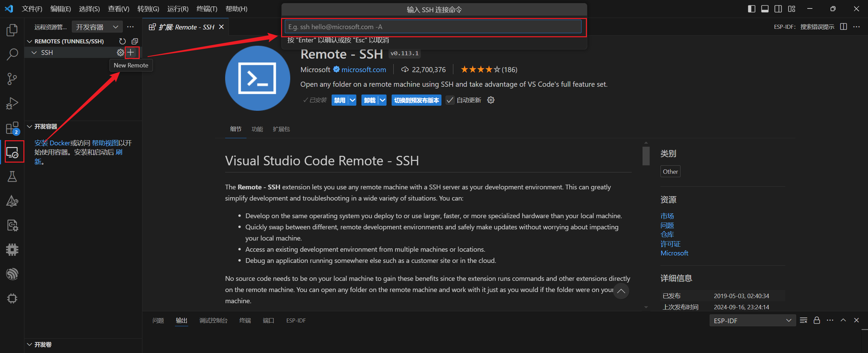Open the Remote Explorer more actions ellipsis

pos(131,27)
